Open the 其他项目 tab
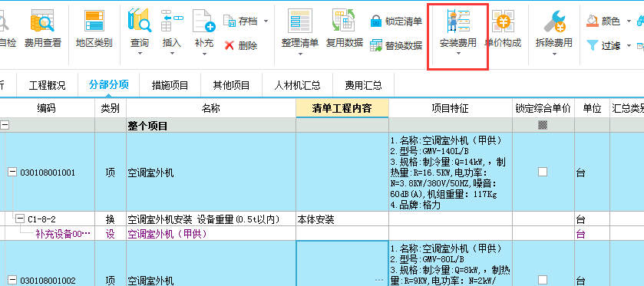Viewport: 644px width, 286px height. tap(231, 85)
